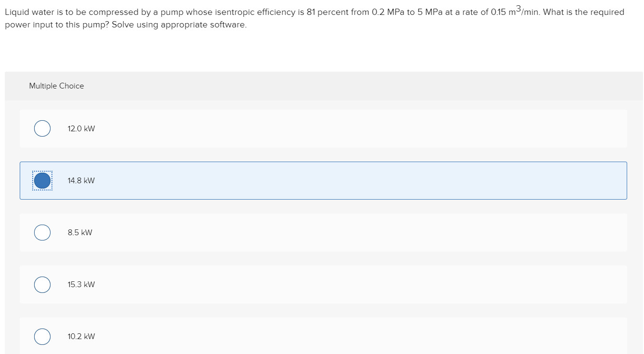
Task: Select the 12.0 kW radio button
Action: [42, 128]
